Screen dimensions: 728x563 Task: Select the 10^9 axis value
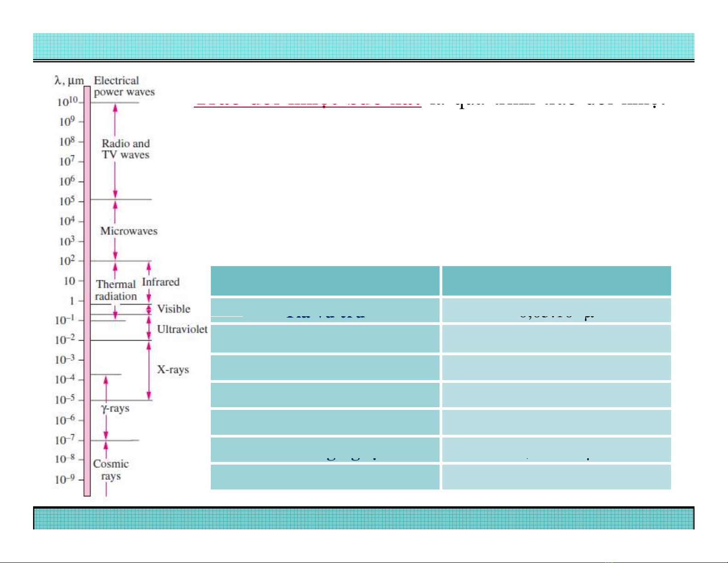(x=67, y=121)
